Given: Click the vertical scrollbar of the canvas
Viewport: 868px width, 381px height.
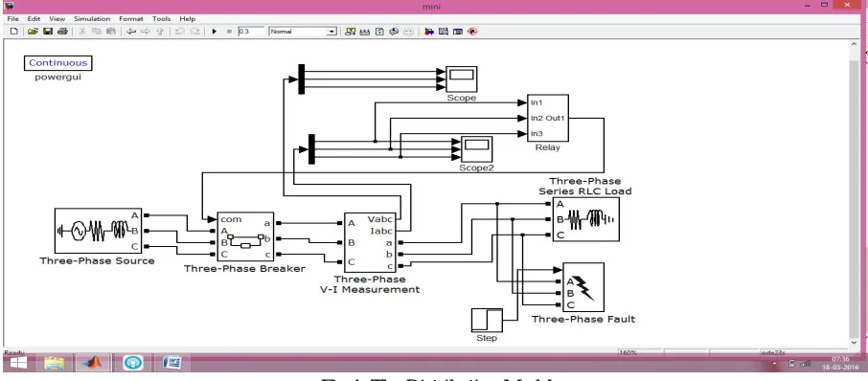Looking at the screenshot, I should [856, 193].
